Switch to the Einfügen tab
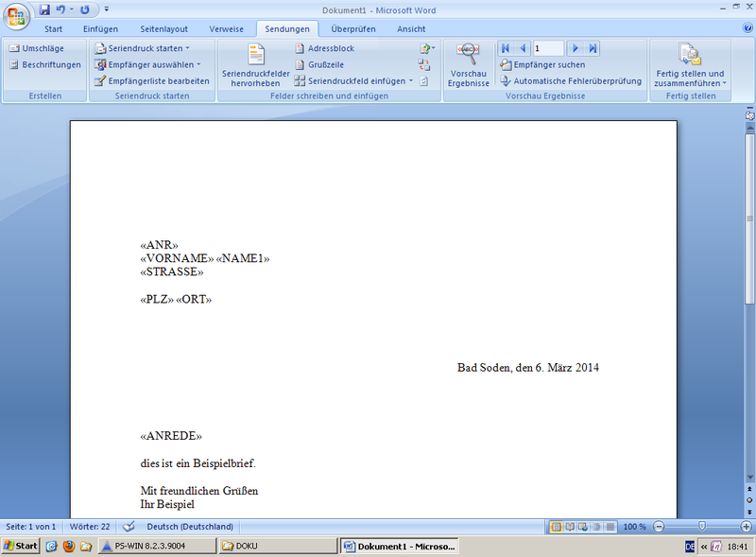 pyautogui.click(x=100, y=29)
